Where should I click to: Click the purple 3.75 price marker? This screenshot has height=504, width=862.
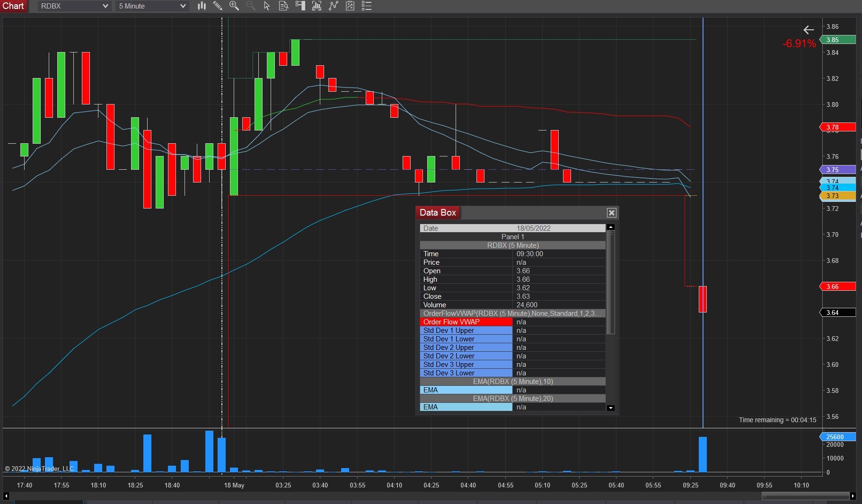click(837, 170)
